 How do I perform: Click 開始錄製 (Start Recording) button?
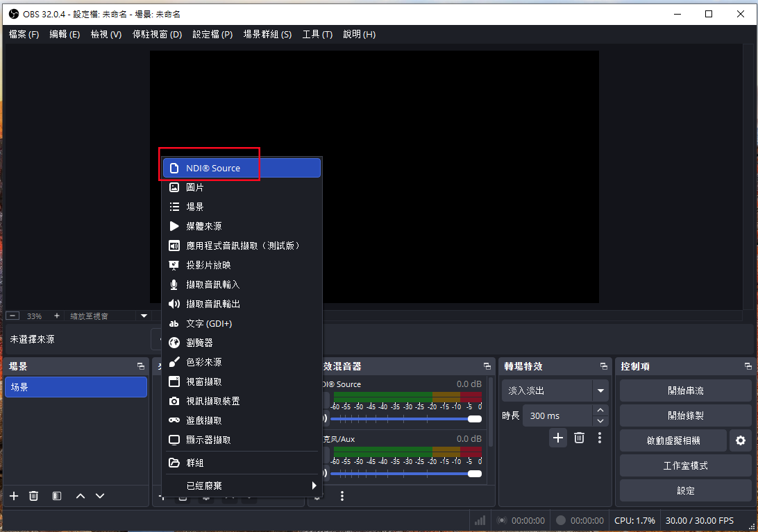(685, 415)
